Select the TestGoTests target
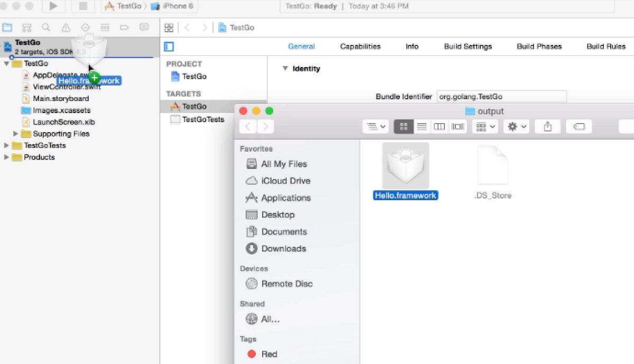The height and width of the screenshot is (364, 634). pos(197,119)
